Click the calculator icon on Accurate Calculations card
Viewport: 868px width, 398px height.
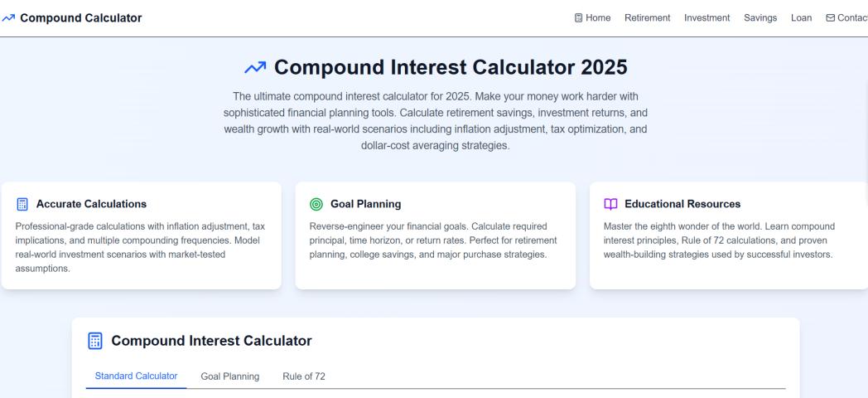(x=22, y=203)
